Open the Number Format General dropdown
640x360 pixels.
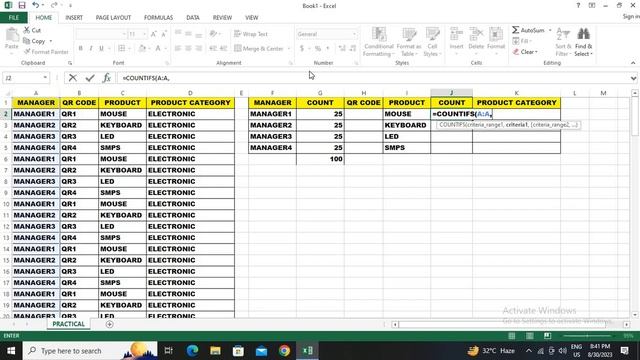[354, 34]
